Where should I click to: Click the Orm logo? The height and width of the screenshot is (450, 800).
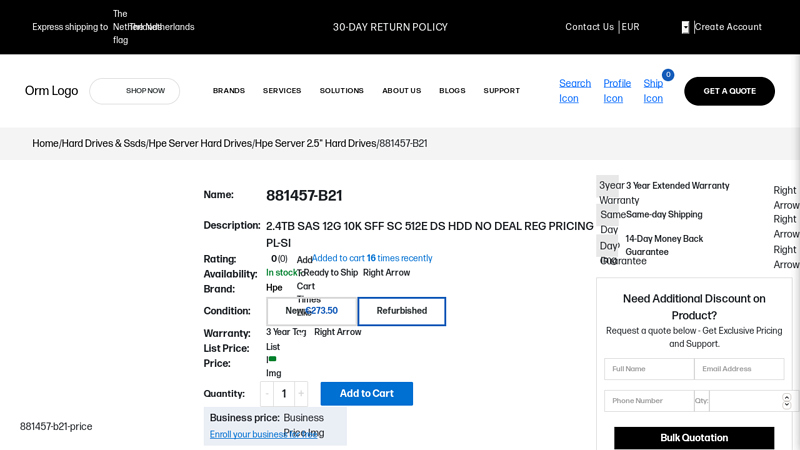coord(51,91)
